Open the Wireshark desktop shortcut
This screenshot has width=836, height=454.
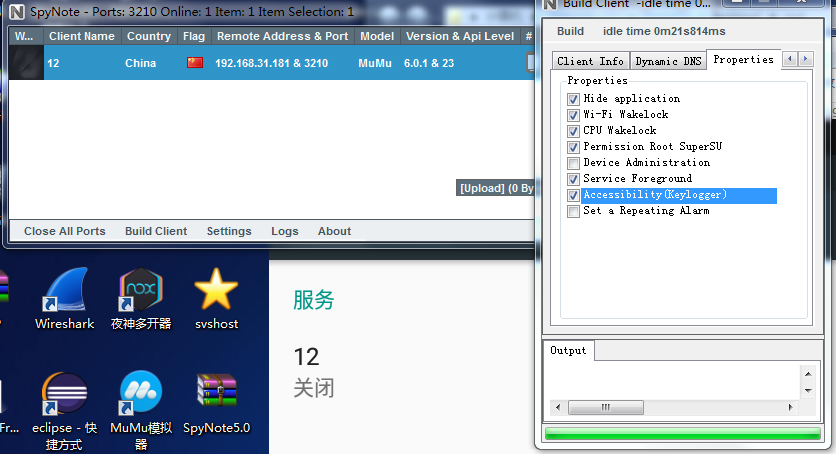tap(65, 298)
